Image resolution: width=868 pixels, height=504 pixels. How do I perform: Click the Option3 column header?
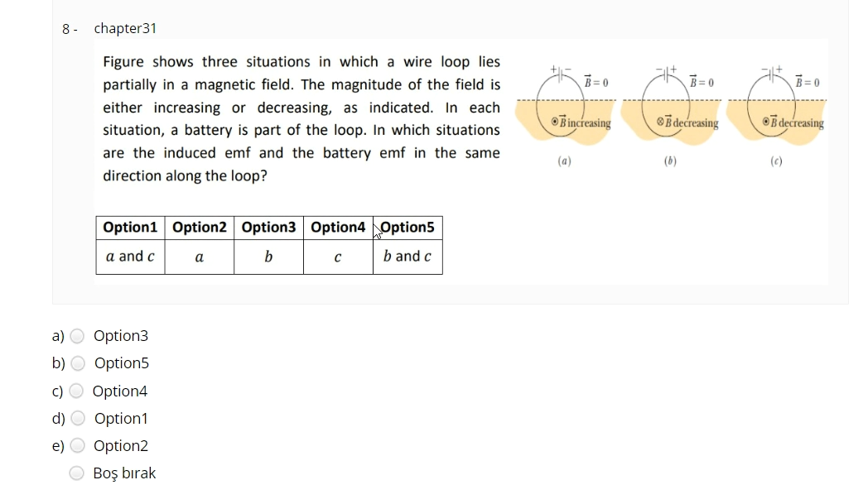pos(268,227)
